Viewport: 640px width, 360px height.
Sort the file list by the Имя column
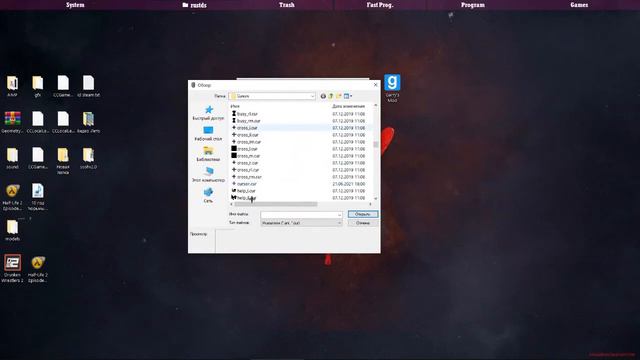pos(235,106)
